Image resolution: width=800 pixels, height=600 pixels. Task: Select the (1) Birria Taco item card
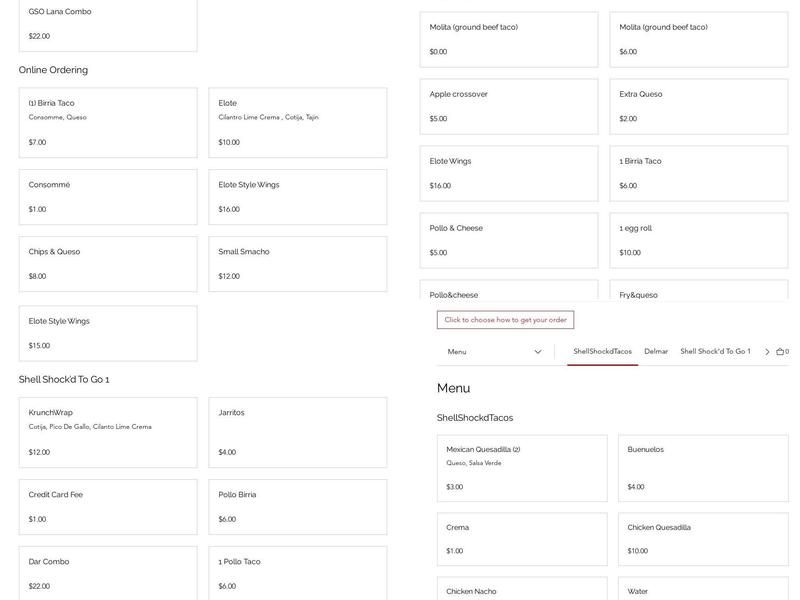coord(108,122)
